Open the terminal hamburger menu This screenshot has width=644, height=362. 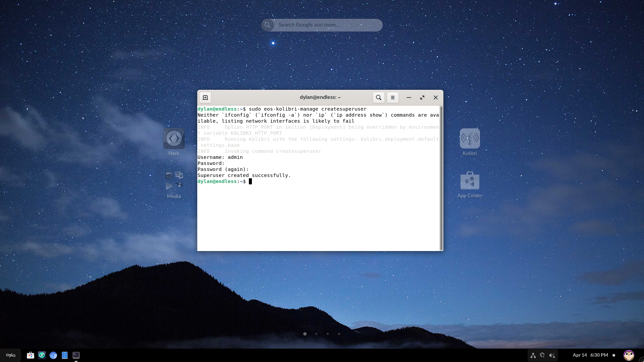tap(392, 98)
